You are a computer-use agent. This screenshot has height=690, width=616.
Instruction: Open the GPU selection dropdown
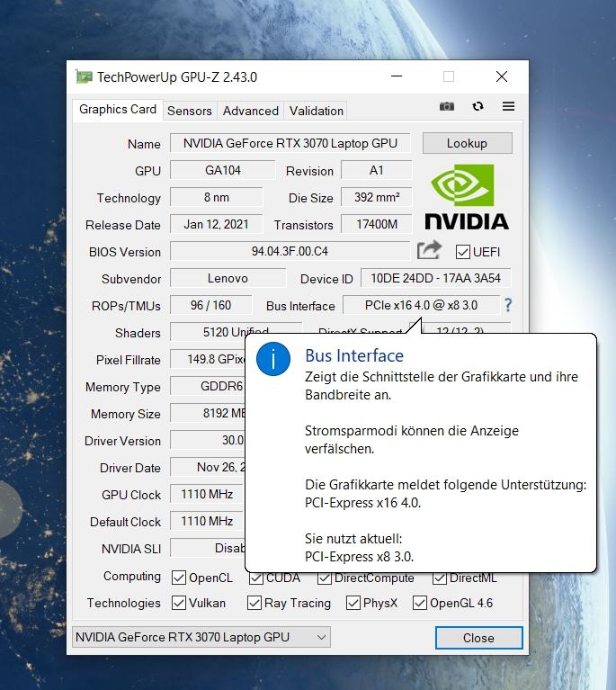click(x=201, y=637)
